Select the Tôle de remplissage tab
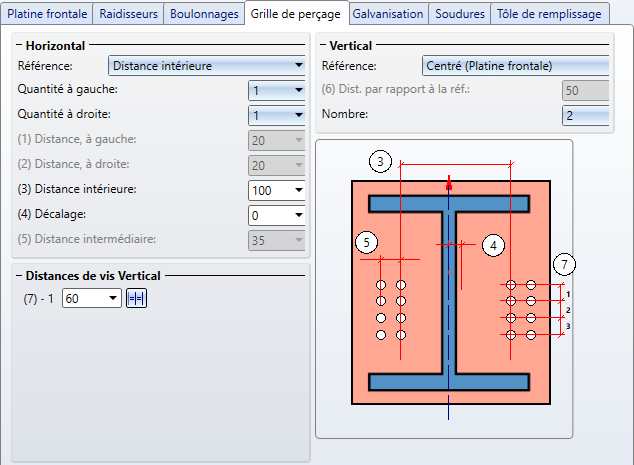Image resolution: width=634 pixels, height=465 pixels. pyautogui.click(x=550, y=14)
